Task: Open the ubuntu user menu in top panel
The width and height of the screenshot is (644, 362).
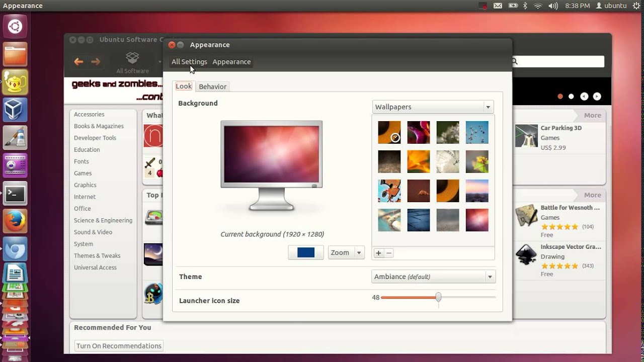Action: pyautogui.click(x=611, y=6)
